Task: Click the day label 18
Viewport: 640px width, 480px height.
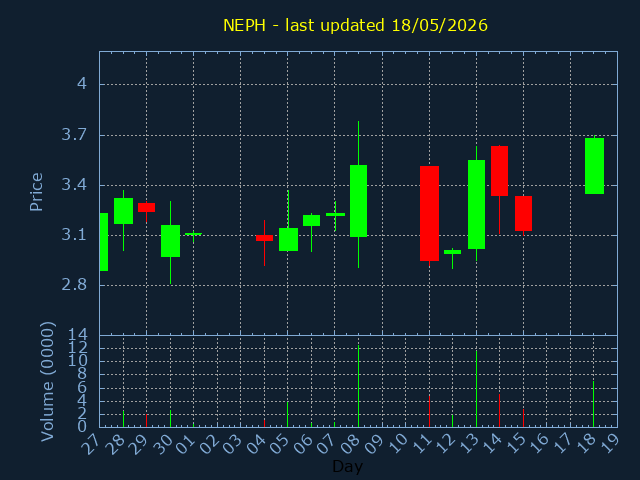Action: click(586, 443)
